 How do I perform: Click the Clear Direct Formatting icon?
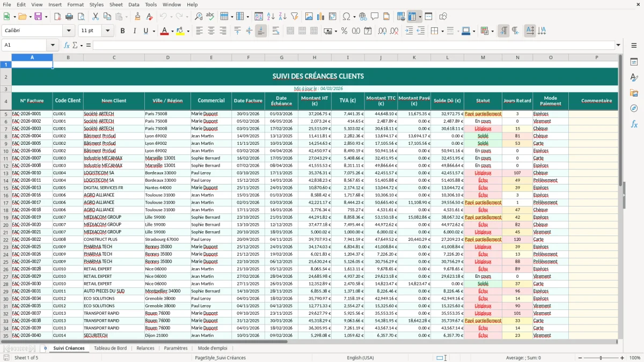point(149,17)
